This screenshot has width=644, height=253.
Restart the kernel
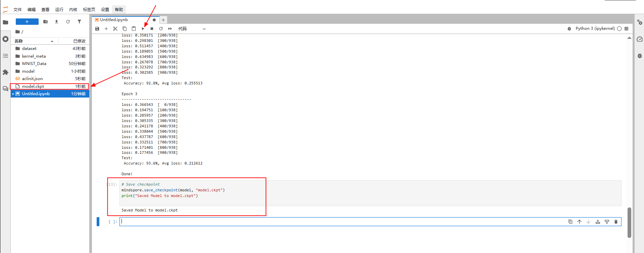161,29
